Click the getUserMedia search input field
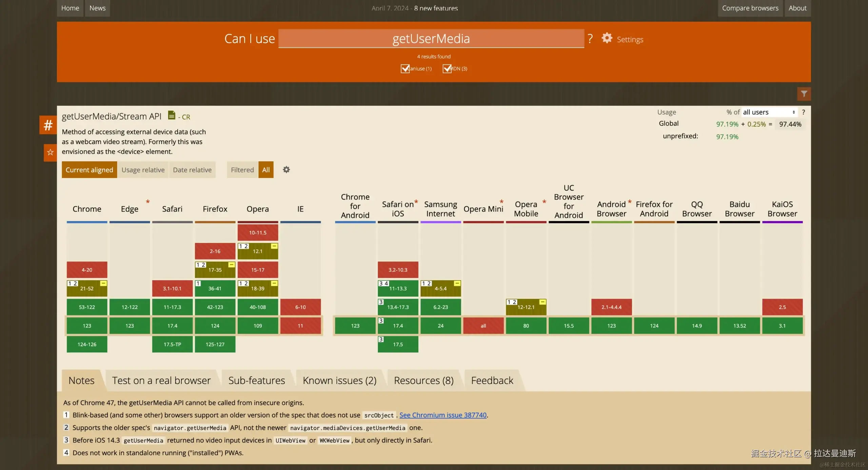Screen dimensions: 868x470 tap(431, 39)
